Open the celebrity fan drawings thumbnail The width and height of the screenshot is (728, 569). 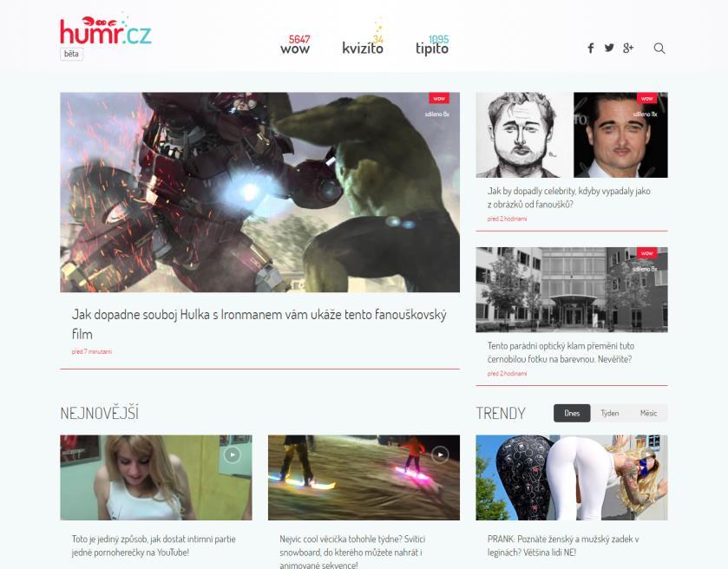point(572,134)
